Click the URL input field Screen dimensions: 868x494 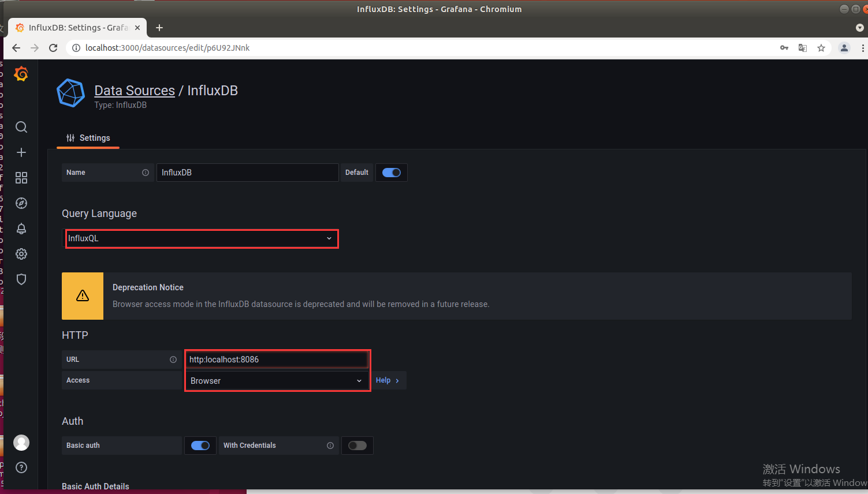pos(277,360)
